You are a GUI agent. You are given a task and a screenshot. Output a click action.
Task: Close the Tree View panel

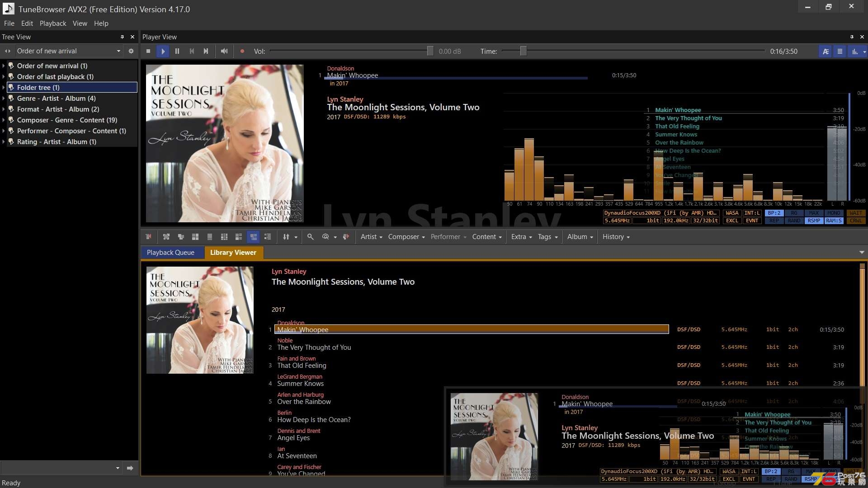pos(132,37)
